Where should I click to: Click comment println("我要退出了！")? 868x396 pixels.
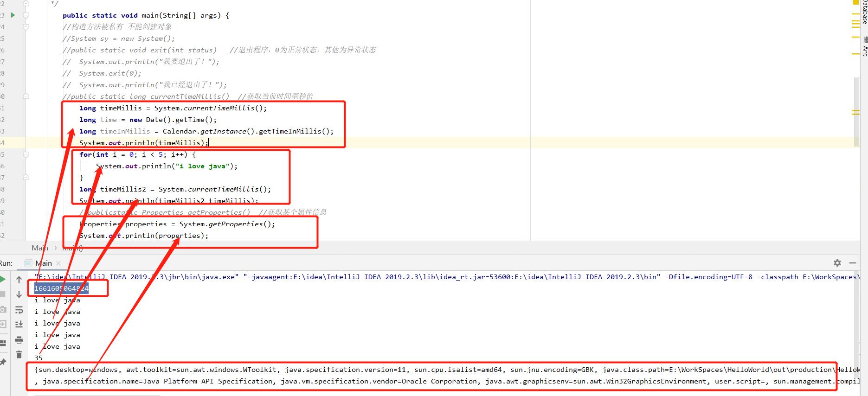(141, 62)
